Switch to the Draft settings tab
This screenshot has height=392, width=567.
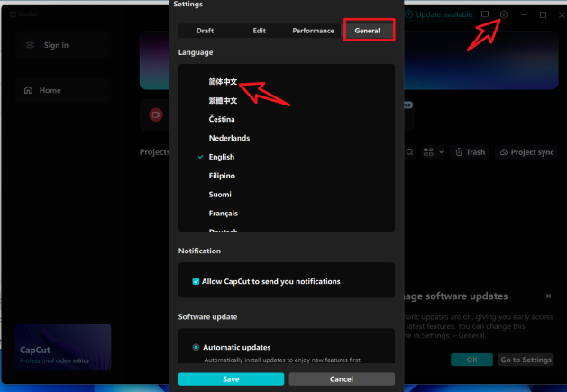click(205, 31)
